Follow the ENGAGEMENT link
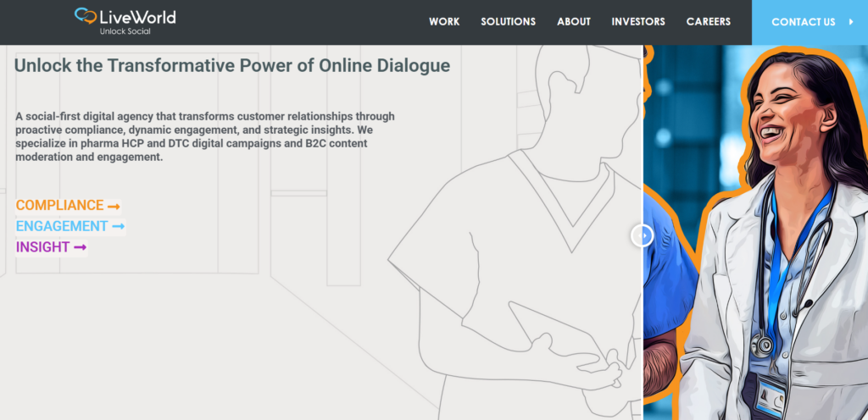The width and height of the screenshot is (868, 420). (x=62, y=227)
